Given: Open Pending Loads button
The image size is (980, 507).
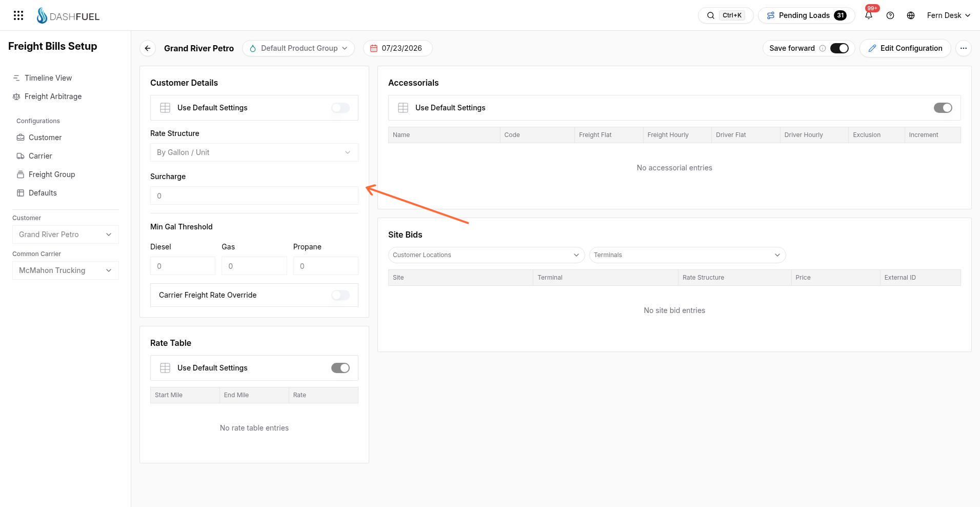Looking at the screenshot, I should click(x=806, y=15).
